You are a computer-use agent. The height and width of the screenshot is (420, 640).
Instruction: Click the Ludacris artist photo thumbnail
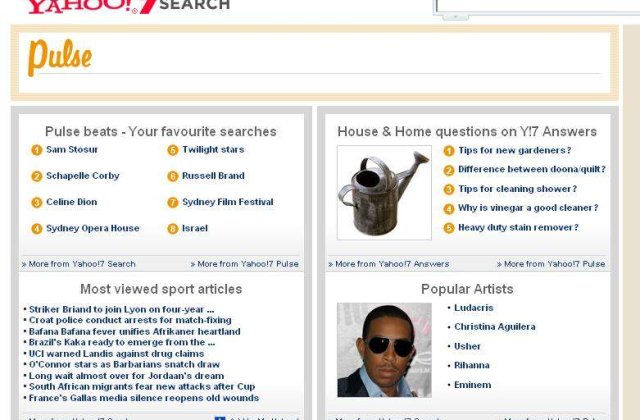point(384,350)
